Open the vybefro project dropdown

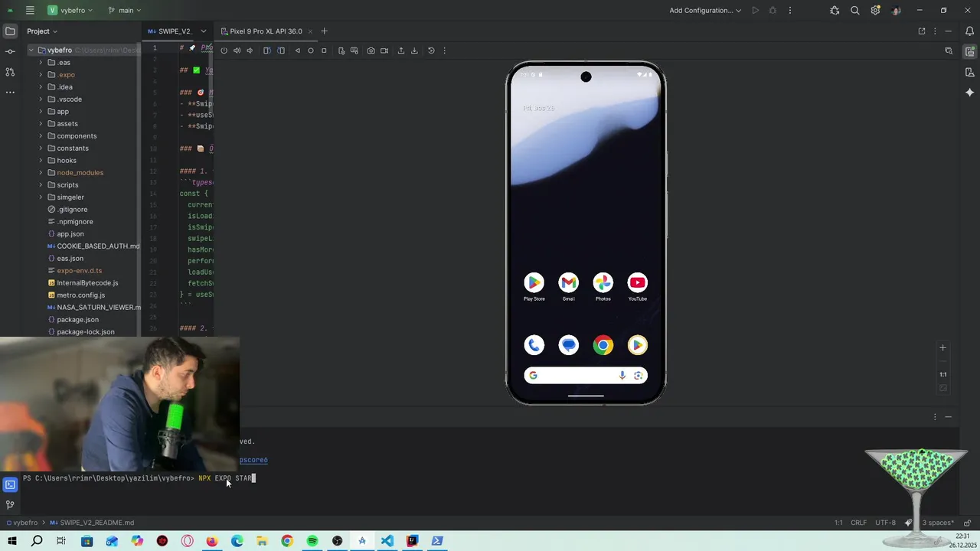click(70, 11)
